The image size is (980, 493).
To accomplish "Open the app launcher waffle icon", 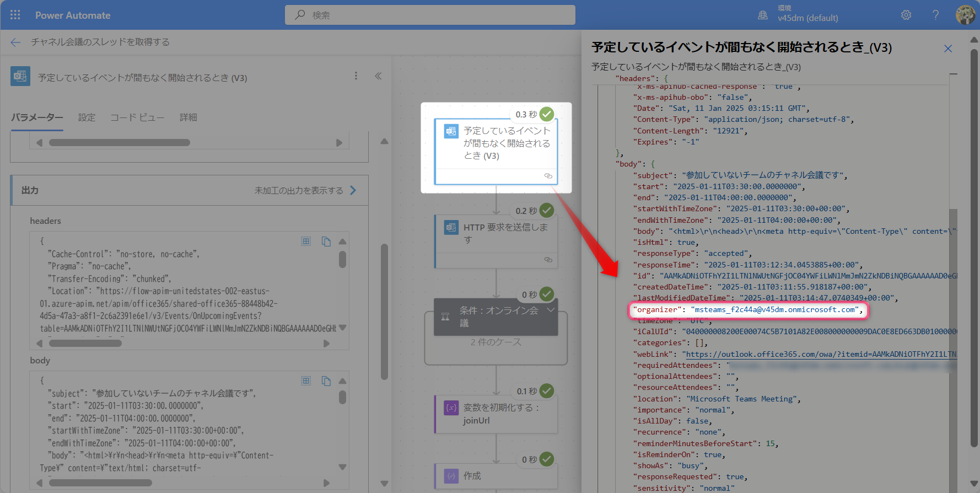I will pyautogui.click(x=15, y=15).
